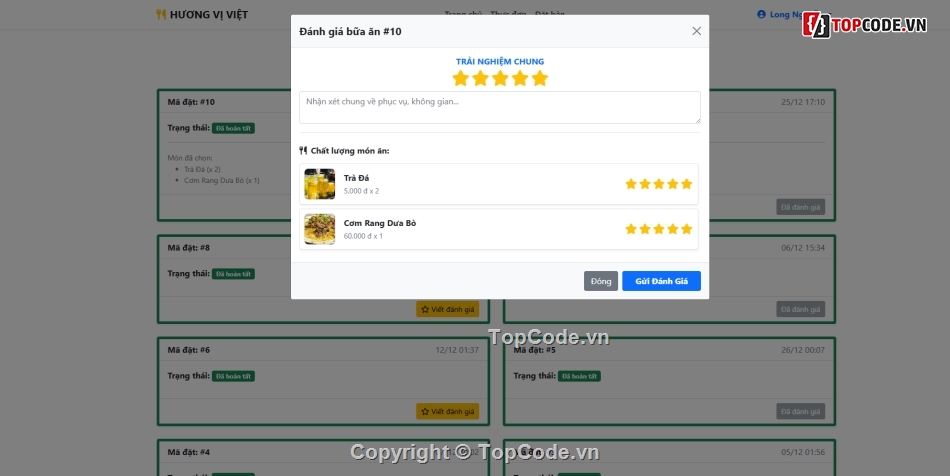The image size is (950, 476).
Task: Click the timestamp 25/12 17:10
Action: [803, 102]
